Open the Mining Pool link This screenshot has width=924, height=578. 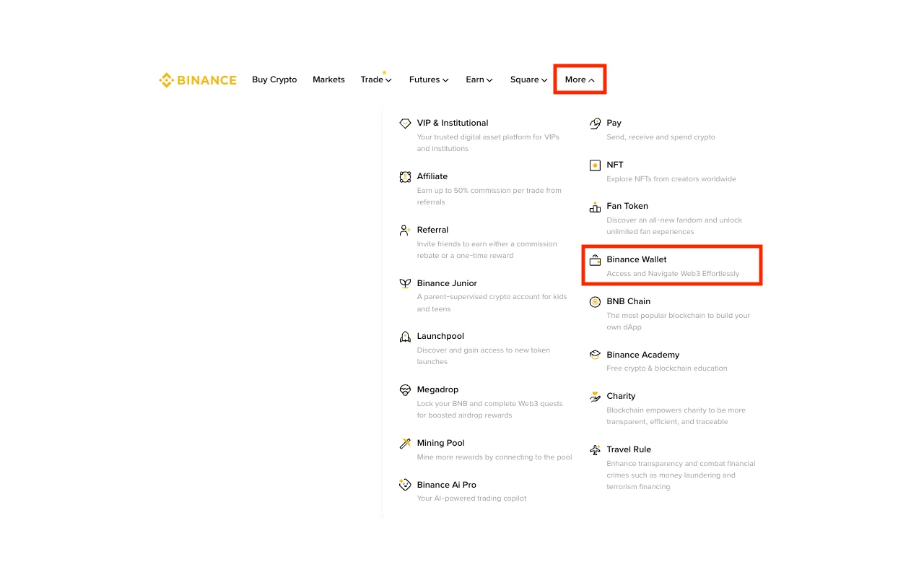440,443
